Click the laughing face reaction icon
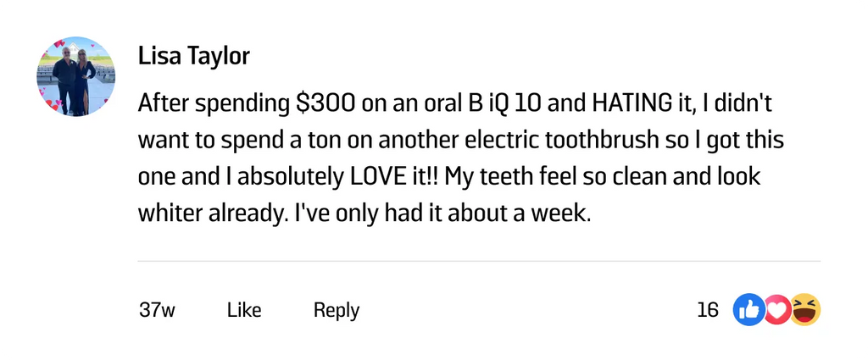The width and height of the screenshot is (868, 360). (806, 310)
